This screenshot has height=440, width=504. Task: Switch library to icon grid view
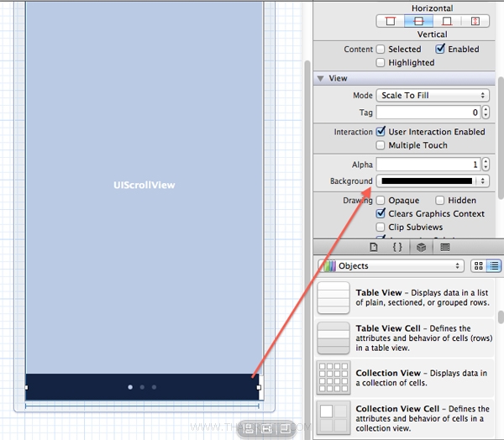478,266
